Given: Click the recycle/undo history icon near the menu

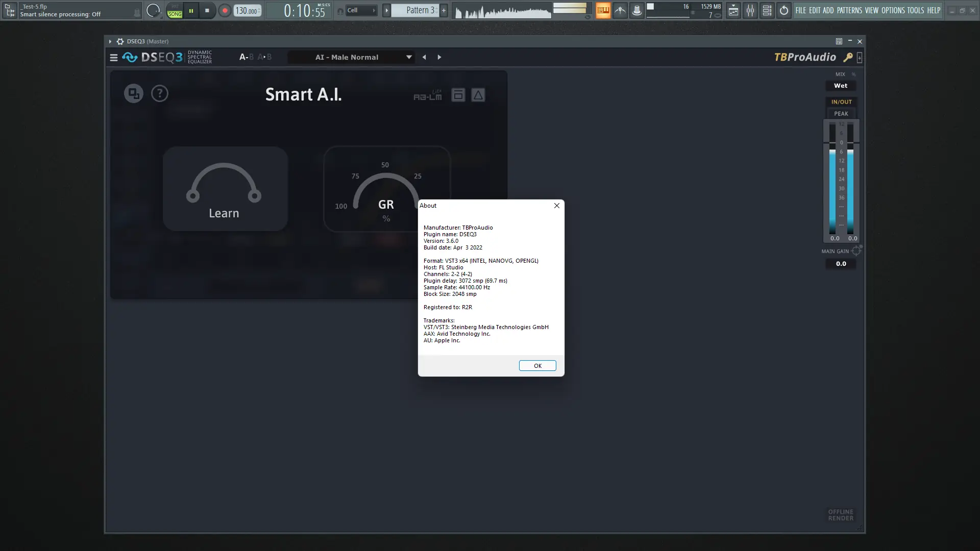Looking at the screenshot, I should [x=783, y=10].
